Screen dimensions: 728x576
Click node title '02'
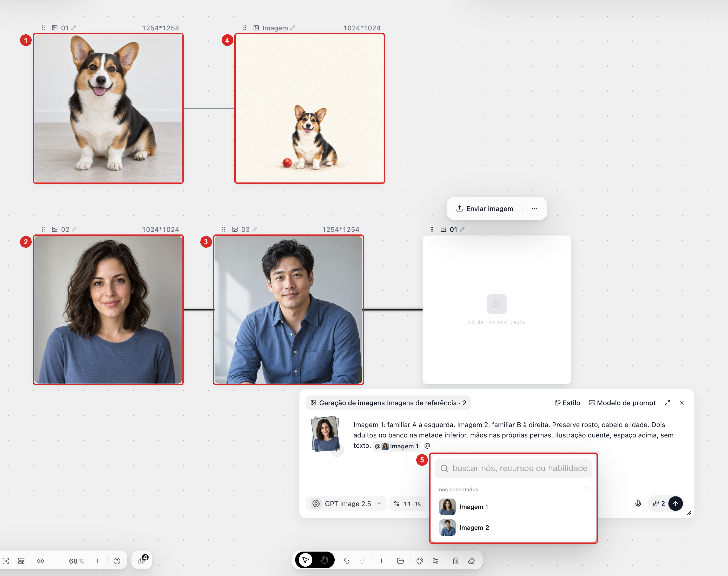point(65,229)
